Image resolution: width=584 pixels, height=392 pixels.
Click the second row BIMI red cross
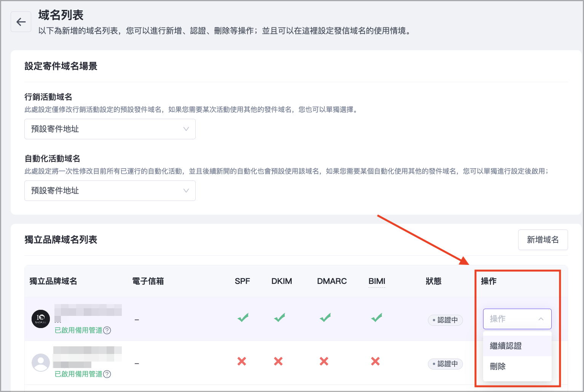375,361
